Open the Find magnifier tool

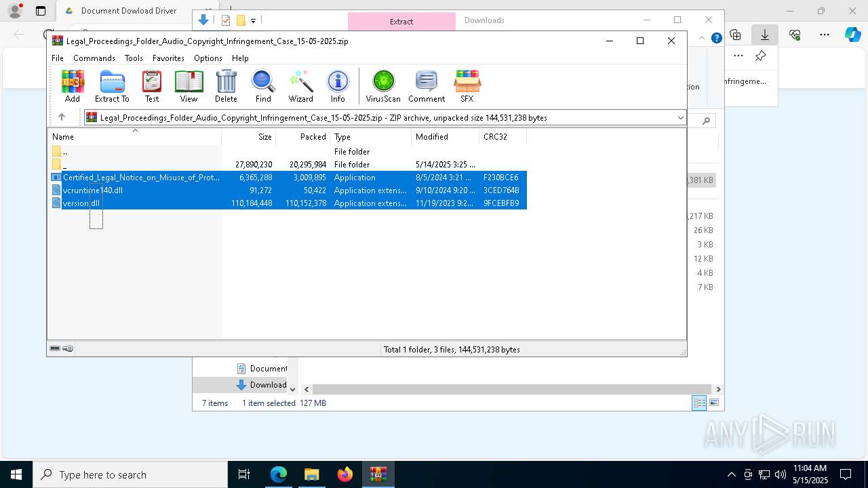(263, 86)
